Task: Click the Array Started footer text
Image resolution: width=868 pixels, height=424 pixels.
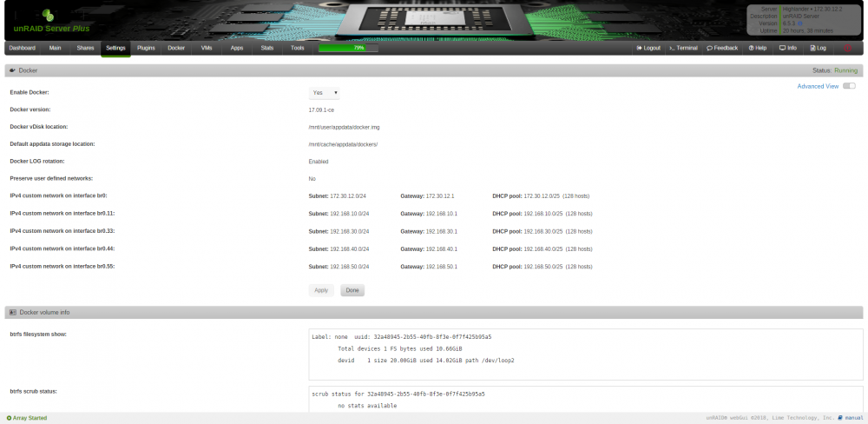Action: click(30, 418)
